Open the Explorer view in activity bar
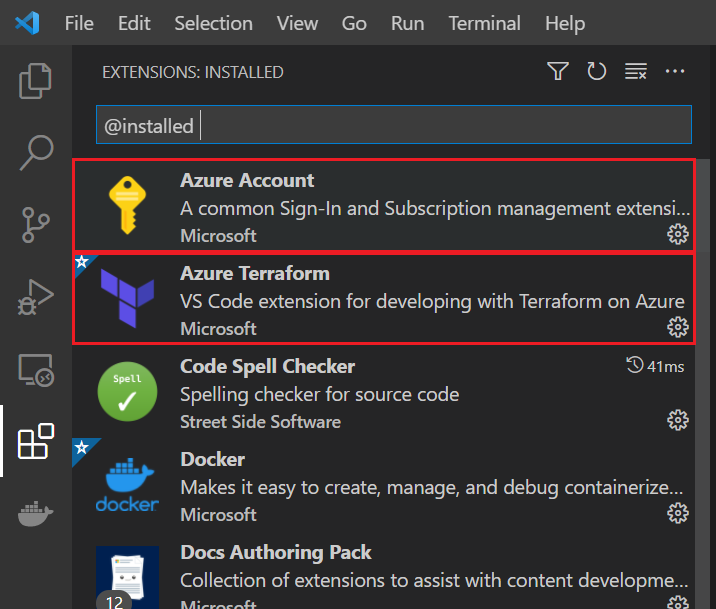The image size is (716, 609). (35, 81)
